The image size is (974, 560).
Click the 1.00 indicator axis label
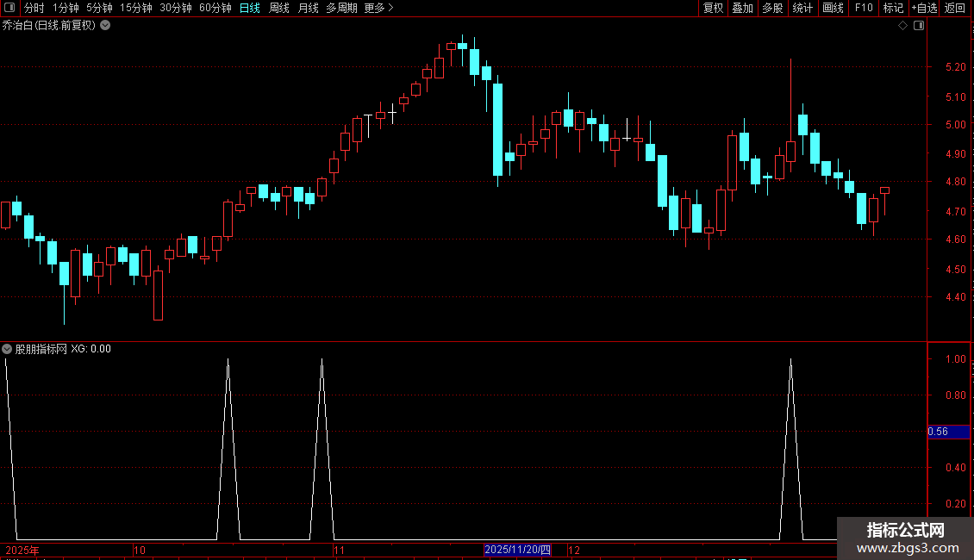point(955,359)
